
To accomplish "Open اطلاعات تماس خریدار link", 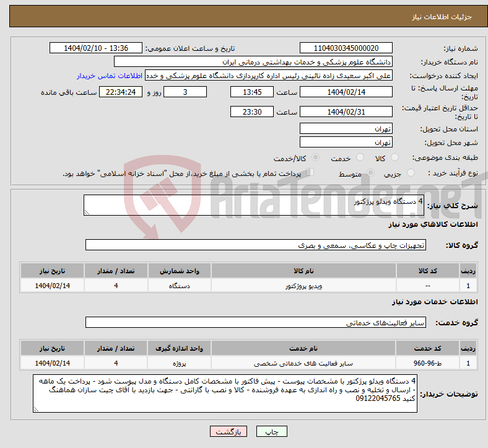I will [x=110, y=76].
